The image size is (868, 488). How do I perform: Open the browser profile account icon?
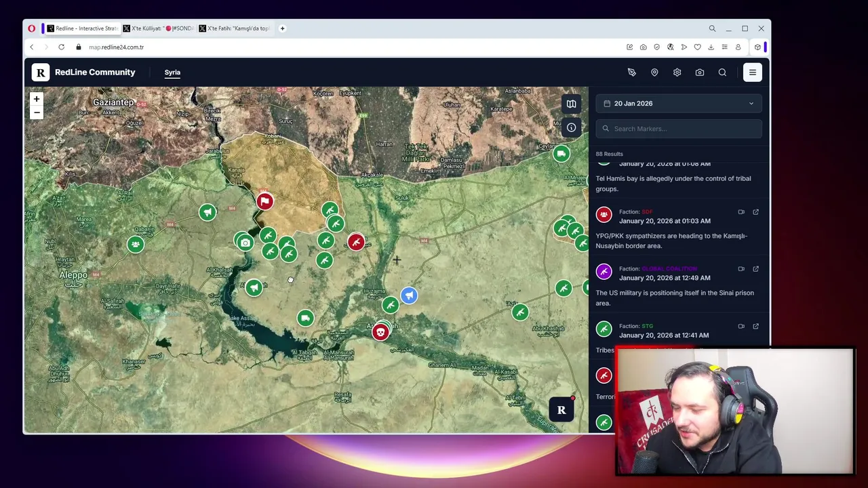point(738,47)
